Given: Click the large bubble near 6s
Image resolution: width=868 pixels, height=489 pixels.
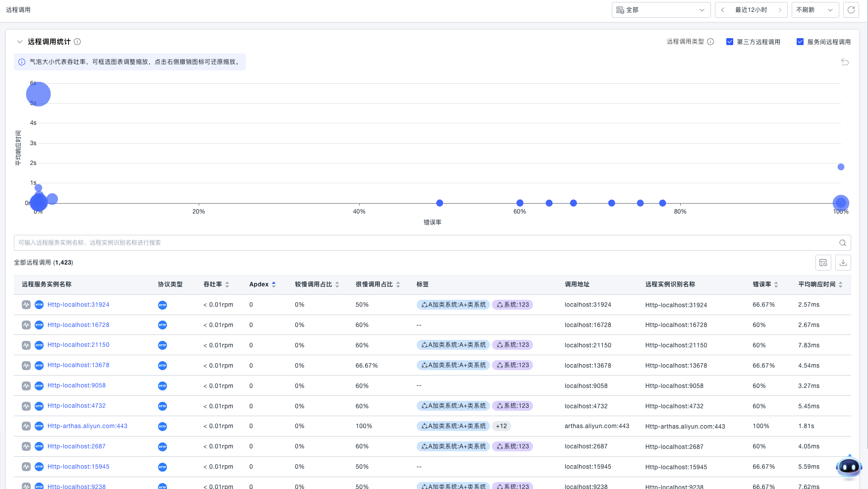Looking at the screenshot, I should click(38, 94).
